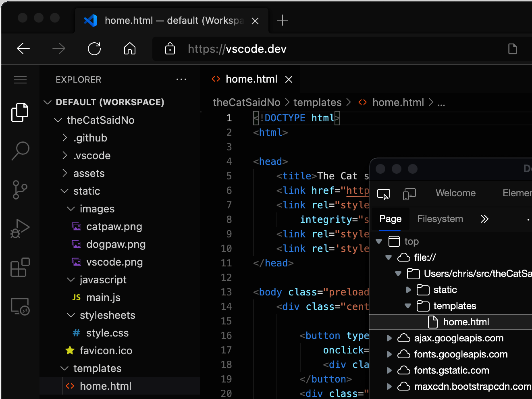The image size is (532, 399).
Task: Open the Remote Explorer at the bottom of the activity bar
Action: tap(20, 307)
